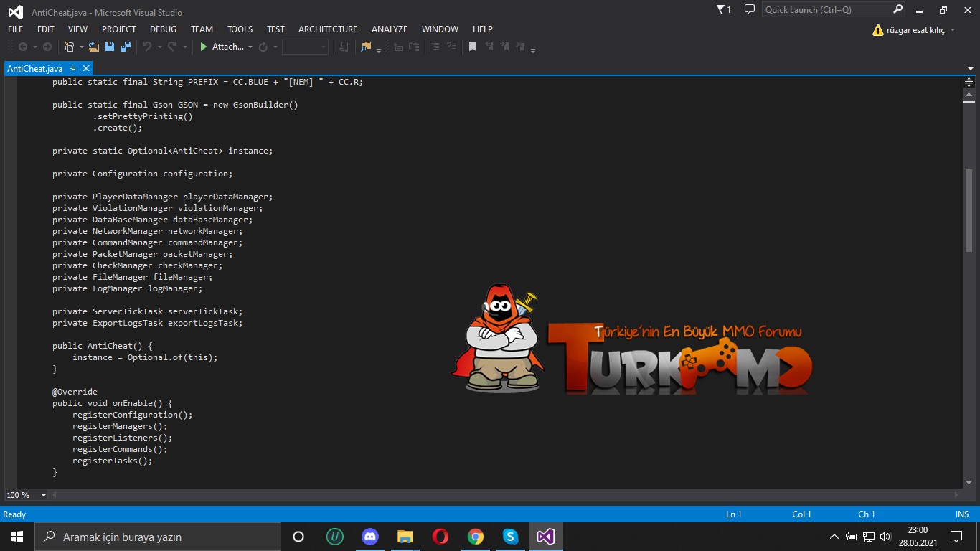Image resolution: width=980 pixels, height=551 pixels.
Task: Save the file with the single-disk icon
Action: click(110, 47)
